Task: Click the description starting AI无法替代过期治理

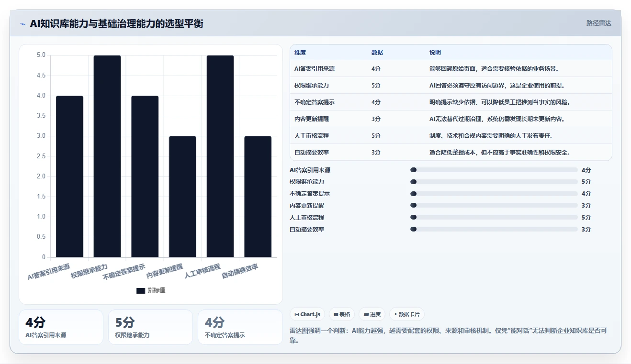Action: coord(497,119)
